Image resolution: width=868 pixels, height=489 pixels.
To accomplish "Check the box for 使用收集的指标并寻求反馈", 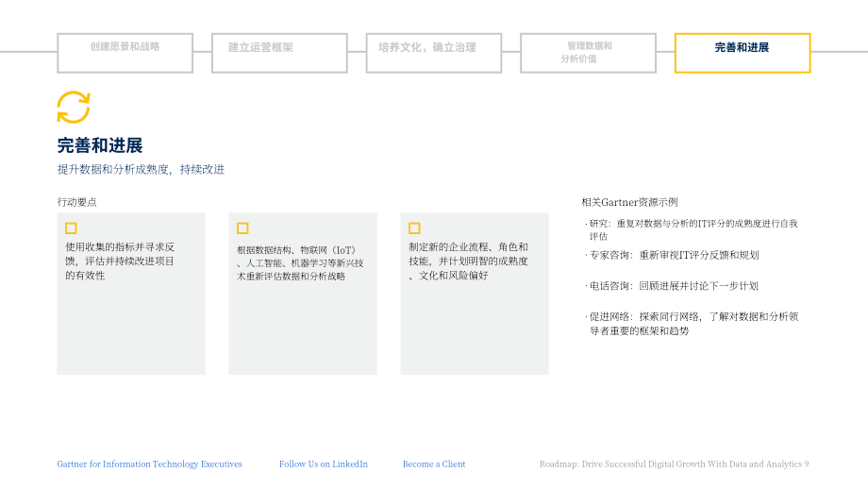I will [71, 228].
